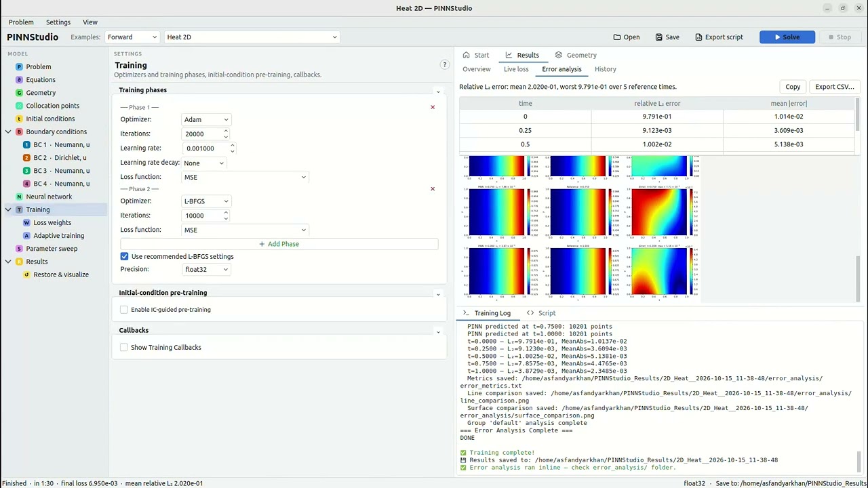This screenshot has width=868, height=488.
Task: Open the Phase 1 Optimizer Adam dropdown
Action: coord(206,119)
